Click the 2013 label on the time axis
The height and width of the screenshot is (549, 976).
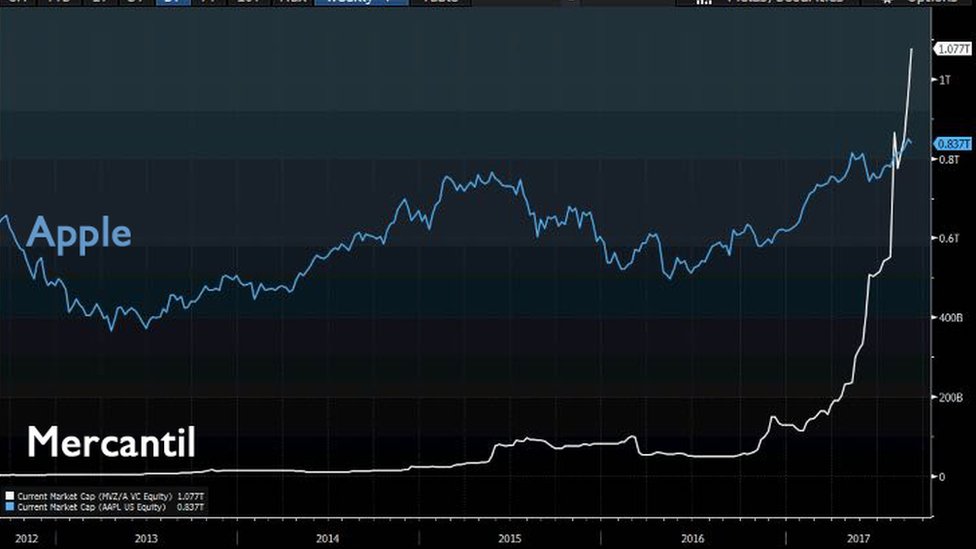146,538
